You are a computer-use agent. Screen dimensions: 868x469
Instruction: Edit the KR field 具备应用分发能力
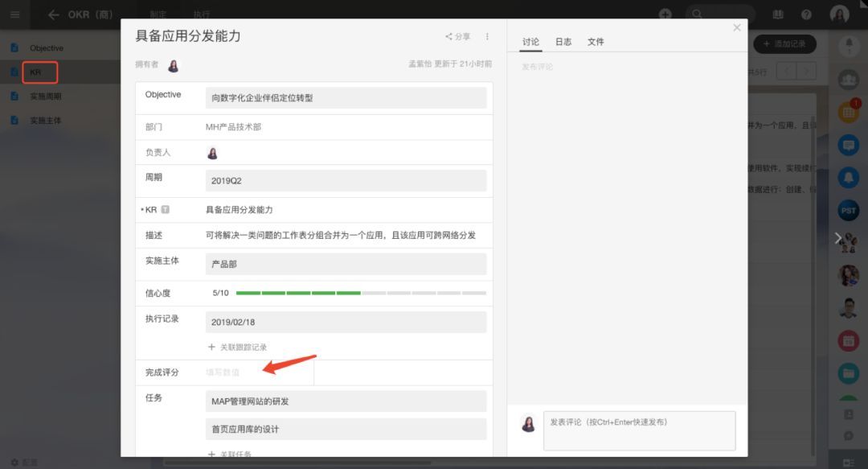pos(240,209)
